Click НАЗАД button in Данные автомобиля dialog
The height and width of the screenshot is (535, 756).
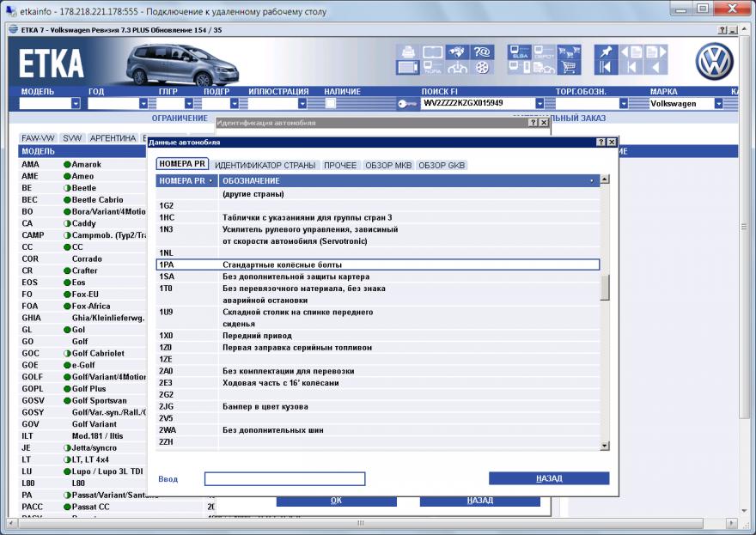tap(549, 478)
